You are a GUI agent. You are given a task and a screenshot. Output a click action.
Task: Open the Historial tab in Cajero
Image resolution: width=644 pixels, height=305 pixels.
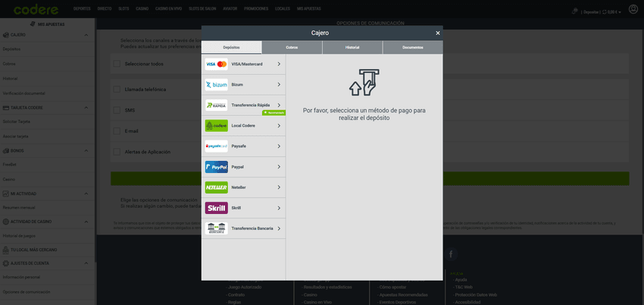[352, 47]
